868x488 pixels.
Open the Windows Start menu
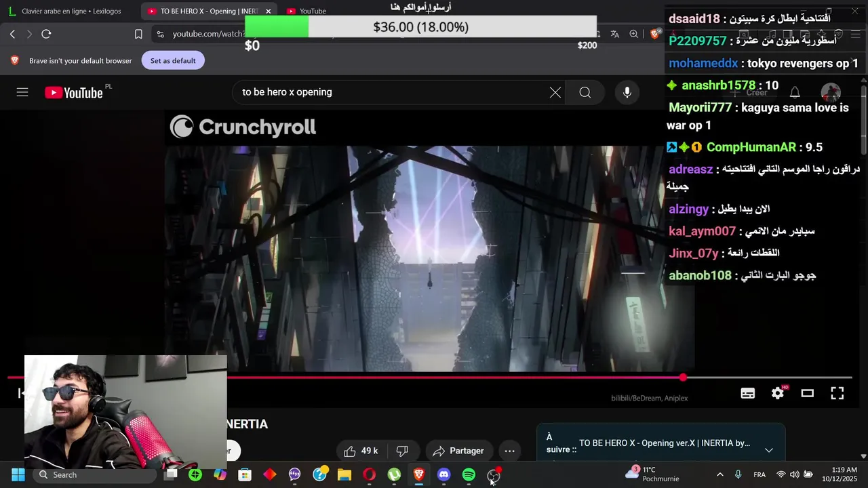18,474
